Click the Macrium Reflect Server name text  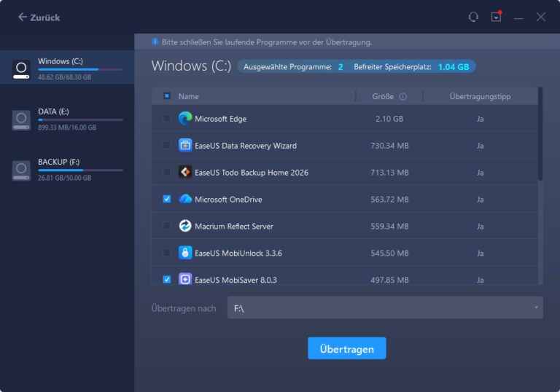[x=234, y=226]
